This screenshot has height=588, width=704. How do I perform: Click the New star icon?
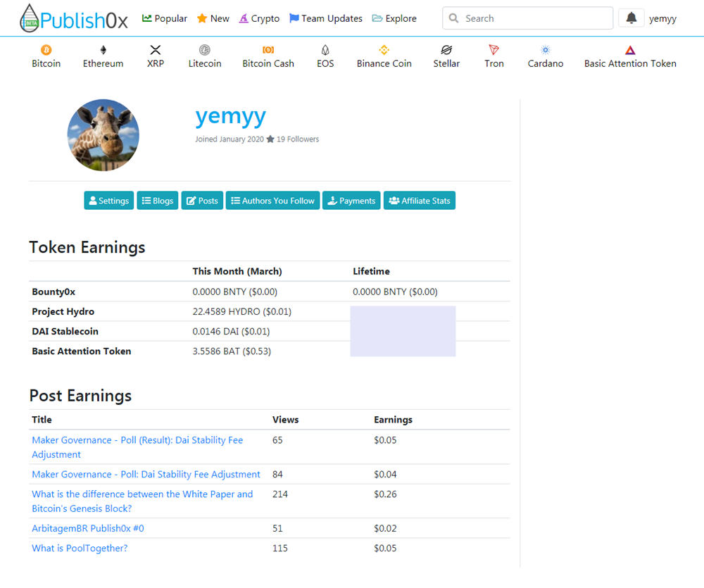coord(202,18)
